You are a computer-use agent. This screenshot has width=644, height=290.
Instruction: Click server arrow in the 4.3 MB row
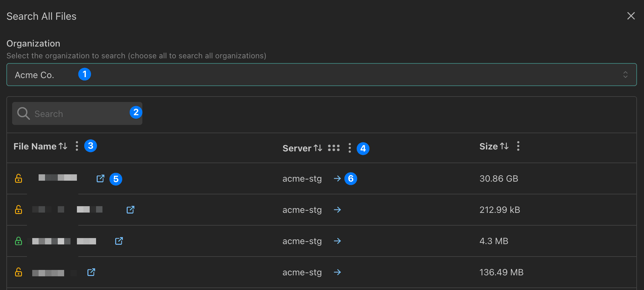click(337, 241)
